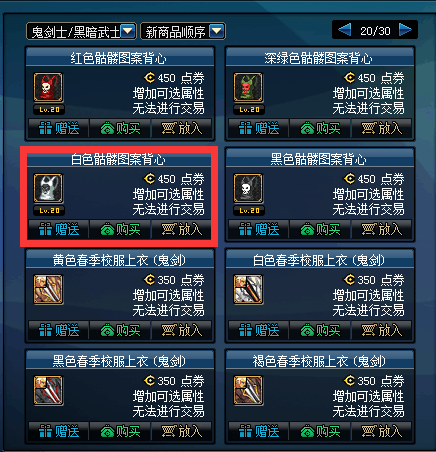The height and width of the screenshot is (452, 436).
Task: Click black spring uniform top icon
Action: pos(48,390)
